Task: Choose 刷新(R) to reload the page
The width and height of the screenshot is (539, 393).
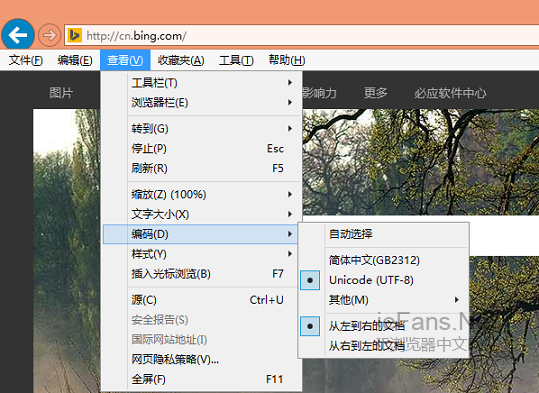Action: [201, 168]
